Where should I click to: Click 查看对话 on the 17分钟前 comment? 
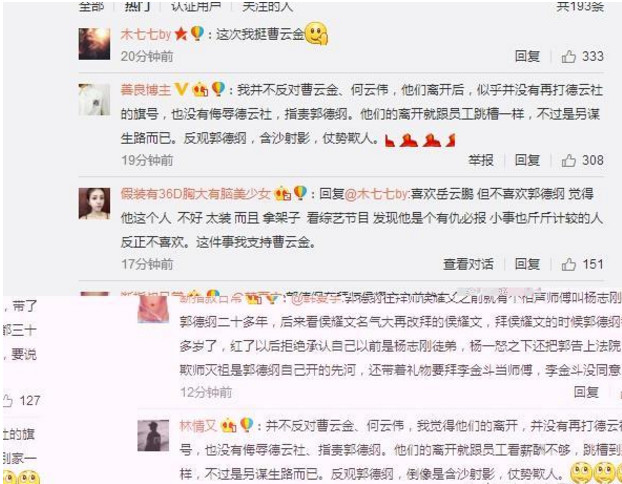pos(468,264)
